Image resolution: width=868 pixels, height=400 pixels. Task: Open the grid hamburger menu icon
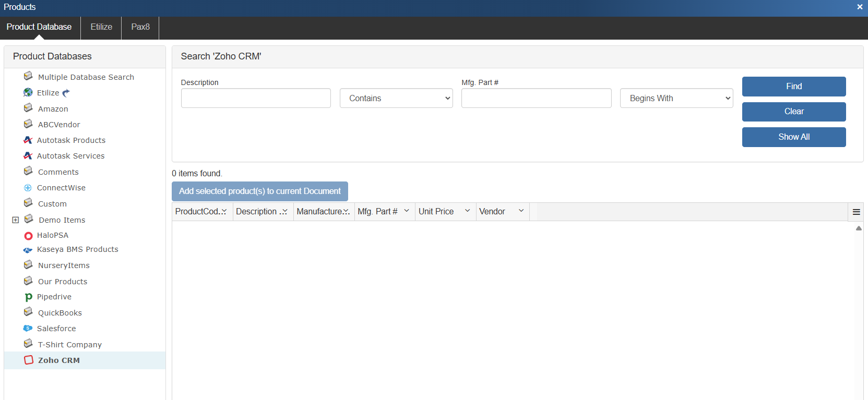[x=856, y=212]
